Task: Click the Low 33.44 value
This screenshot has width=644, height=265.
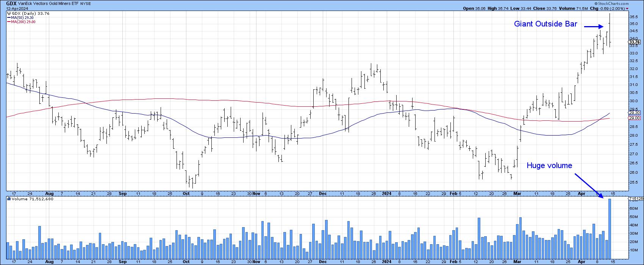Action: [522, 8]
